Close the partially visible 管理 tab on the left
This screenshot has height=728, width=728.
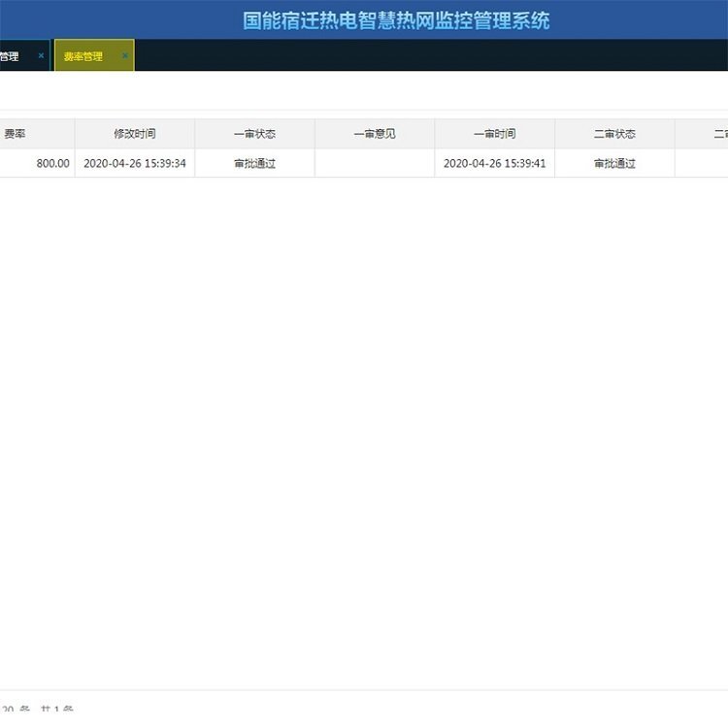tap(41, 56)
